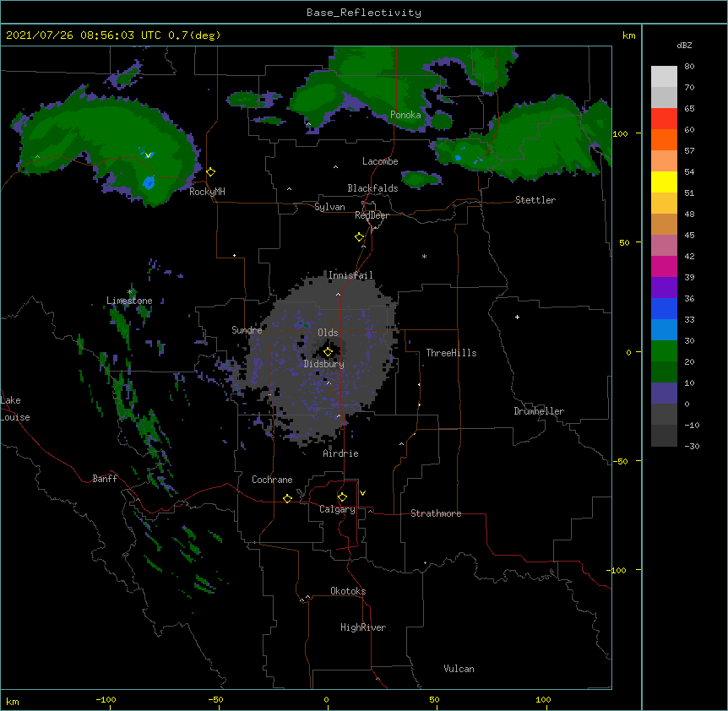Click the Olds town label
Screen dimensions: 728x711
328,333
